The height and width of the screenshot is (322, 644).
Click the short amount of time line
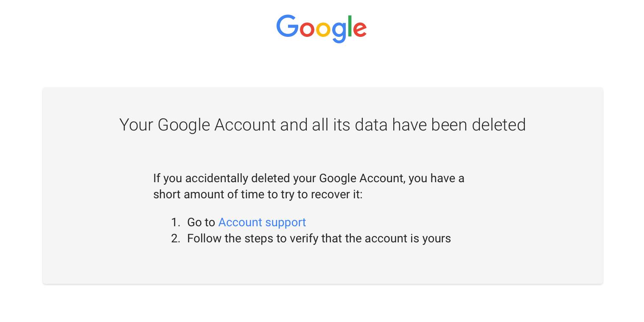coord(258,194)
